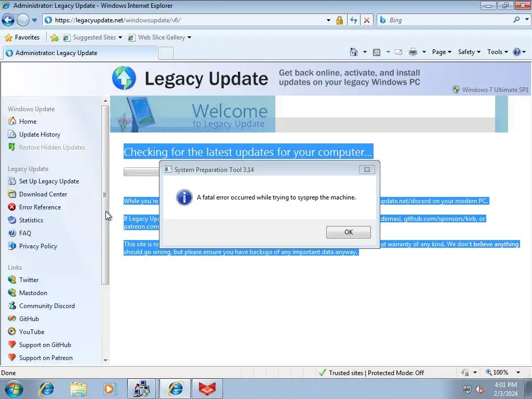
Task: Click the Twitter link icon
Action: (x=12, y=280)
